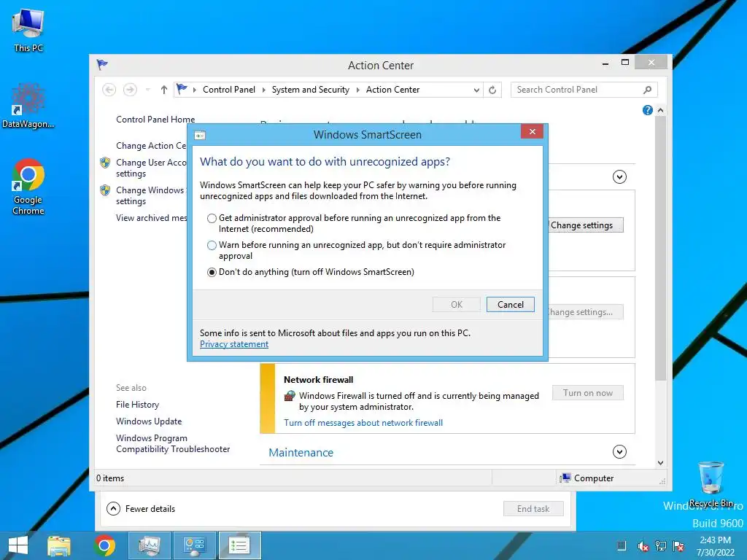
Task: Switch to Resource Monitor taskbar item
Action: pos(150,545)
